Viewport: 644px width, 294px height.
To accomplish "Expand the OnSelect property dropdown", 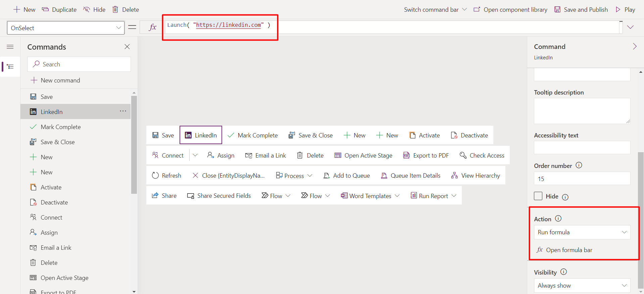I will click(x=118, y=28).
